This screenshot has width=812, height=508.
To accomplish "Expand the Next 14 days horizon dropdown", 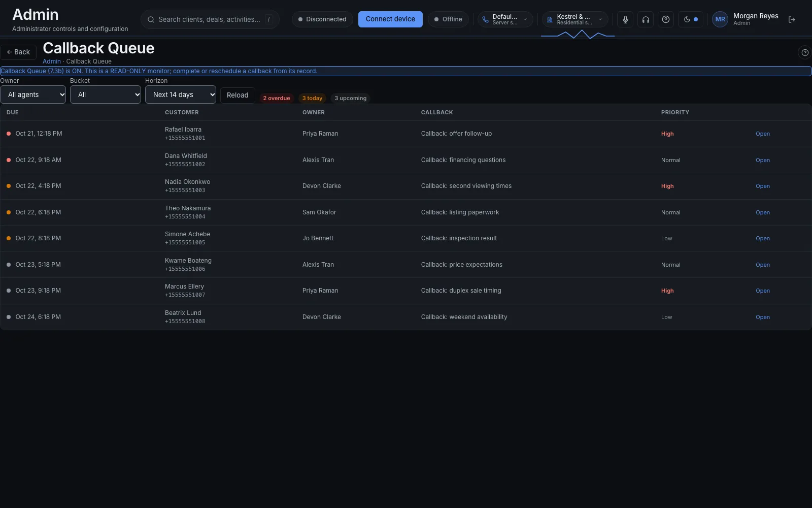I will coord(181,94).
